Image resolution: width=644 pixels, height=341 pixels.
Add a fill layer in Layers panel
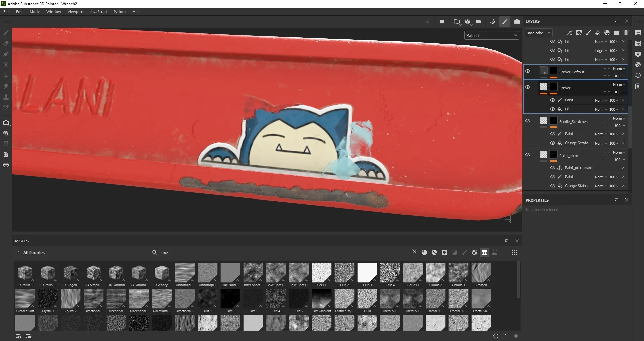[598, 33]
